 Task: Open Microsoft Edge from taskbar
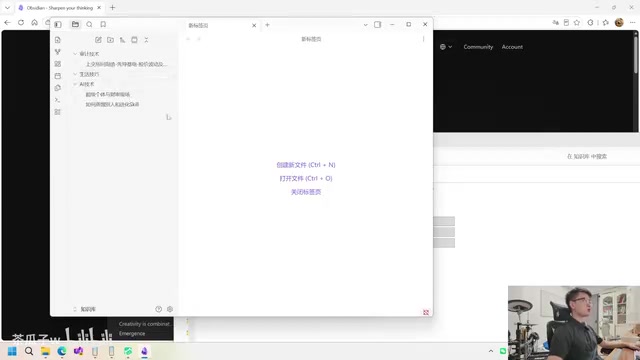[62, 351]
